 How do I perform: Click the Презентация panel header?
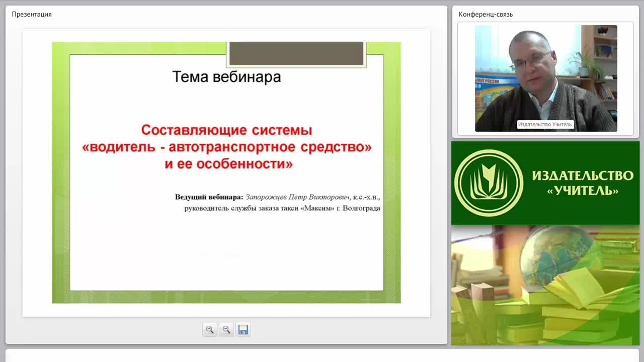[x=32, y=14]
